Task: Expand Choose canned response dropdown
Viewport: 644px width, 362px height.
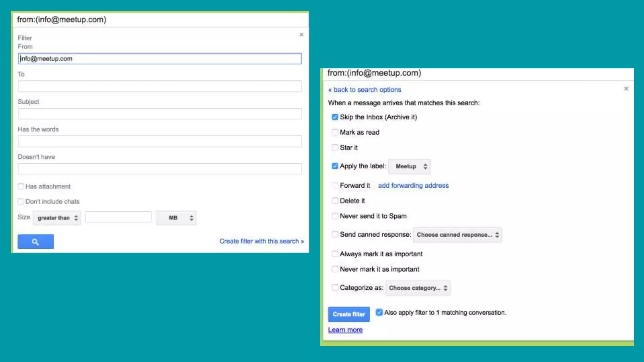Action: point(457,235)
